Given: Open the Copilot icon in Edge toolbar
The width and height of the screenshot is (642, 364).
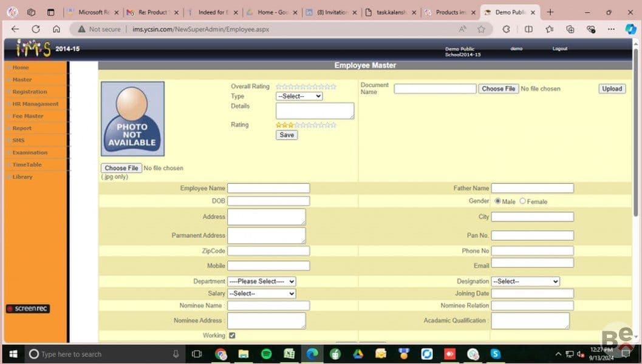Looking at the screenshot, I should pyautogui.click(x=630, y=29).
